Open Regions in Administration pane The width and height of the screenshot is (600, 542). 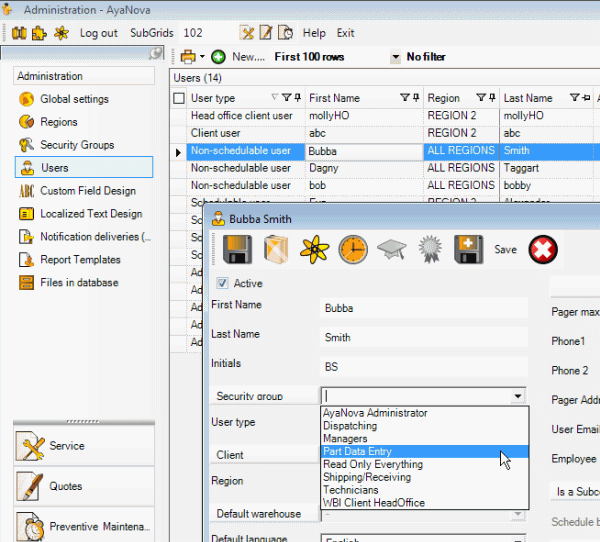(x=59, y=122)
